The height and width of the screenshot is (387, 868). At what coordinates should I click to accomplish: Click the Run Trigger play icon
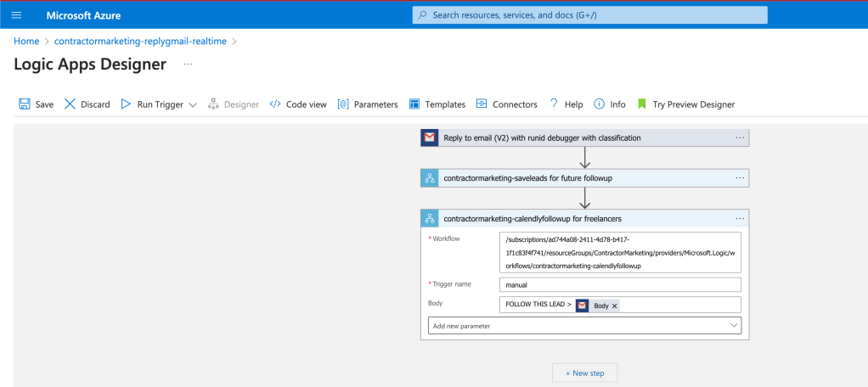pyautogui.click(x=126, y=104)
